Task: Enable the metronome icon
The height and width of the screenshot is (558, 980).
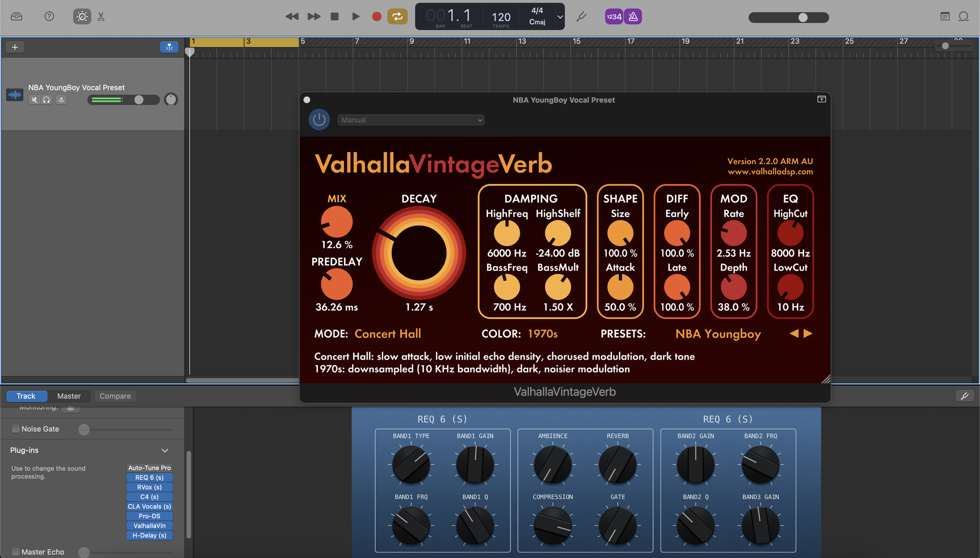Action: pos(633,17)
